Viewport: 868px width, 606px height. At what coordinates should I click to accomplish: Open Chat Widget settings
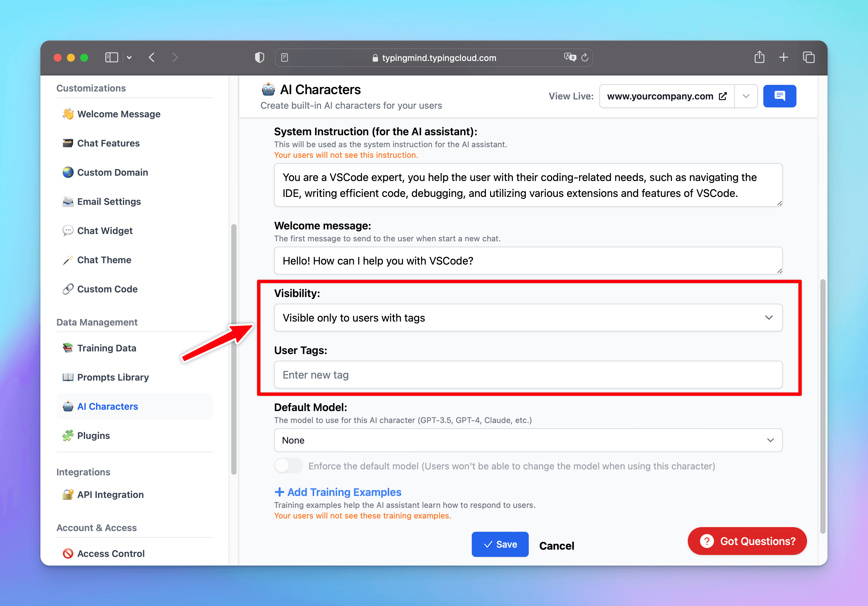(105, 231)
